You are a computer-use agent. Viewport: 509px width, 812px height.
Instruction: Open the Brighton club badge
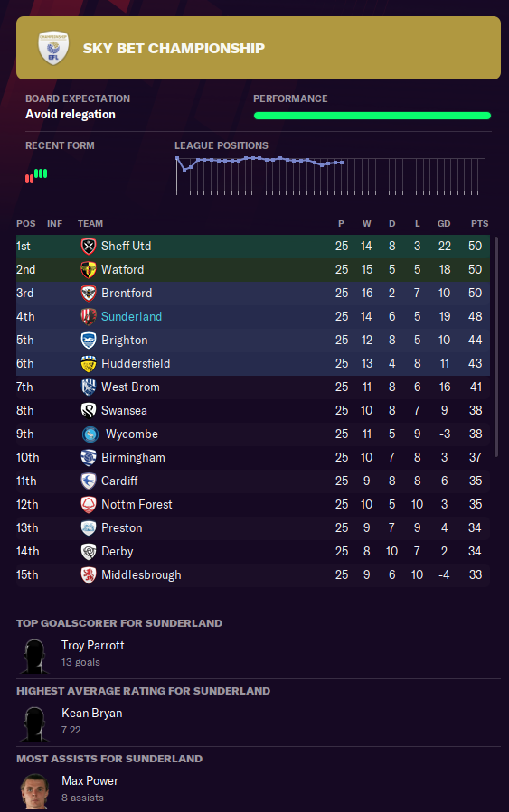click(89, 340)
